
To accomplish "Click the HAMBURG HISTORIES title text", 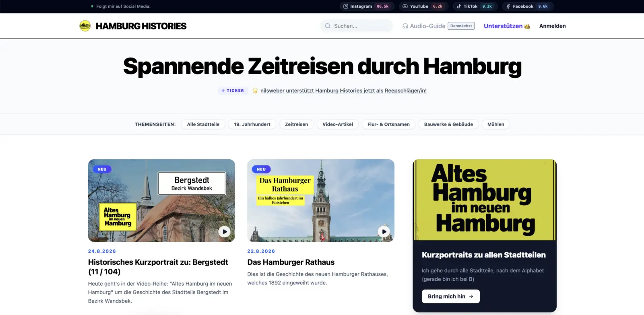I will [x=141, y=26].
